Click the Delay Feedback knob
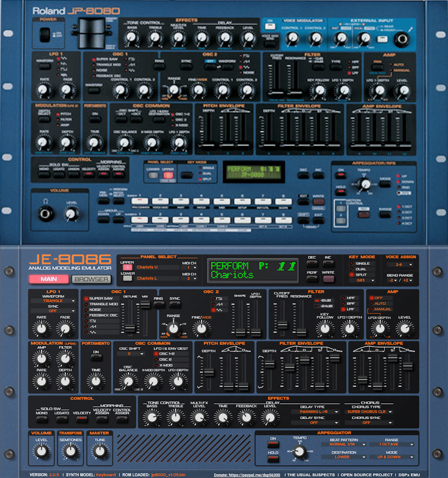 pyautogui.click(x=246, y=417)
